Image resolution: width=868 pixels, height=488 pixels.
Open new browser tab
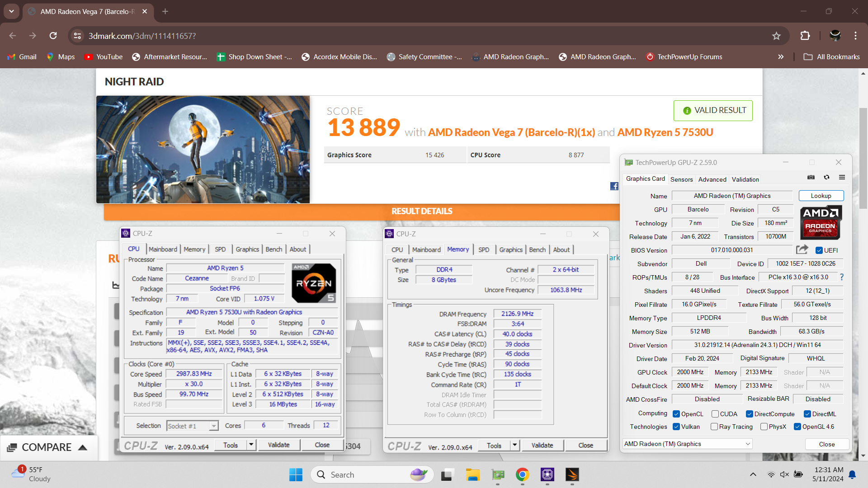pyautogui.click(x=165, y=11)
